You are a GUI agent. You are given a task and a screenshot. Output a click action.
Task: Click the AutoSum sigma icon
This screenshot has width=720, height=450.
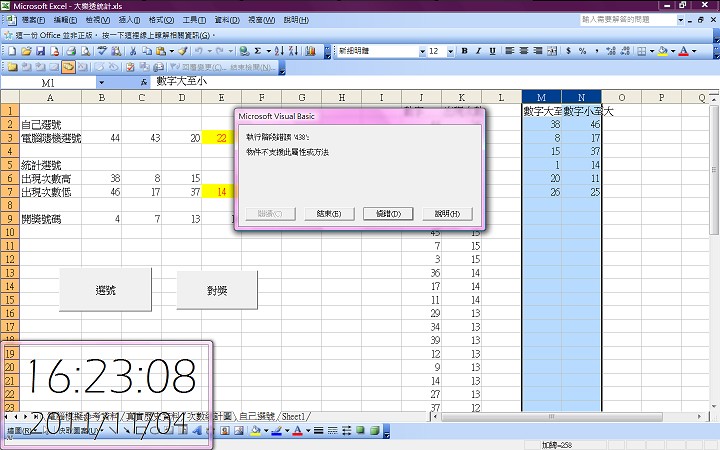[x=258, y=51]
